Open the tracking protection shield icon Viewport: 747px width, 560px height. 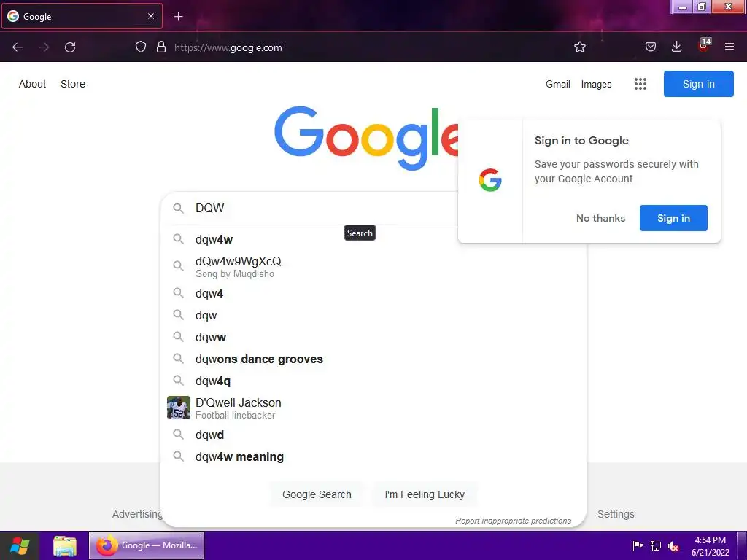tap(141, 47)
